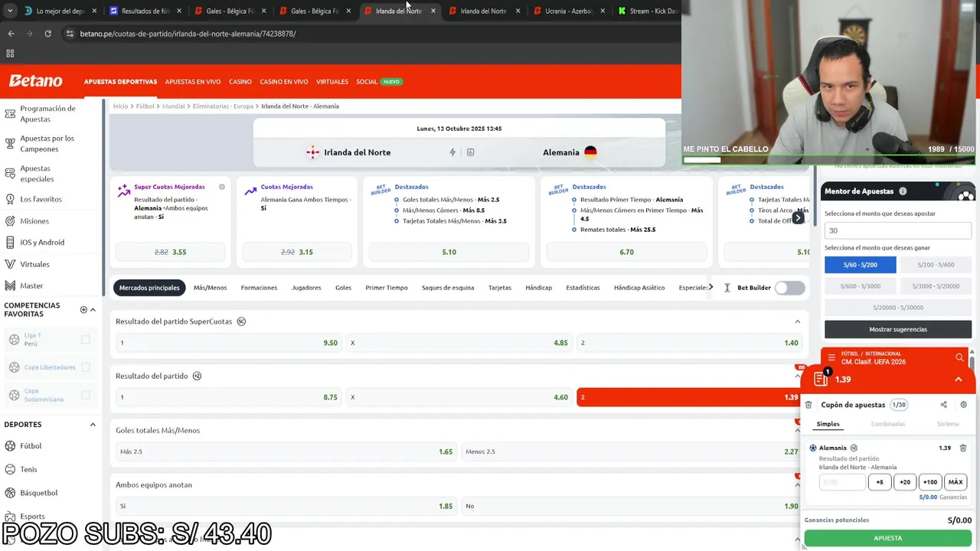
Task: Click the Básquetbol sport icon
Action: pos(10,493)
